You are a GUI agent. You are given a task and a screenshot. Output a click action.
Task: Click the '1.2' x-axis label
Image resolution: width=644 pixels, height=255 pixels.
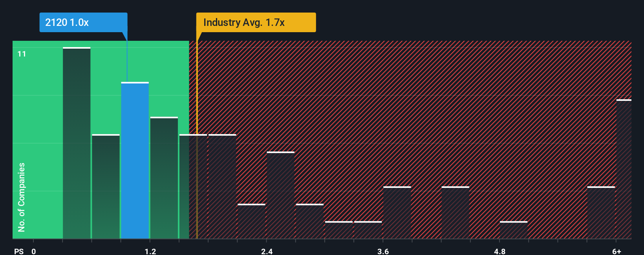point(150,251)
